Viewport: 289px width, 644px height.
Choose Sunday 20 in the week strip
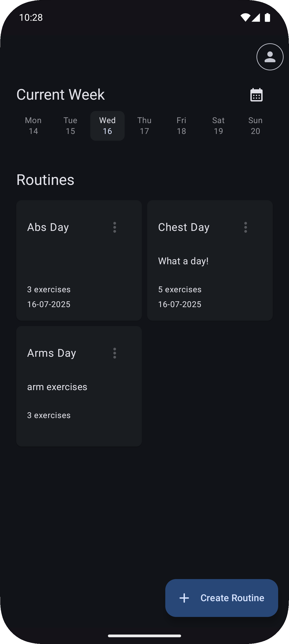tap(255, 126)
